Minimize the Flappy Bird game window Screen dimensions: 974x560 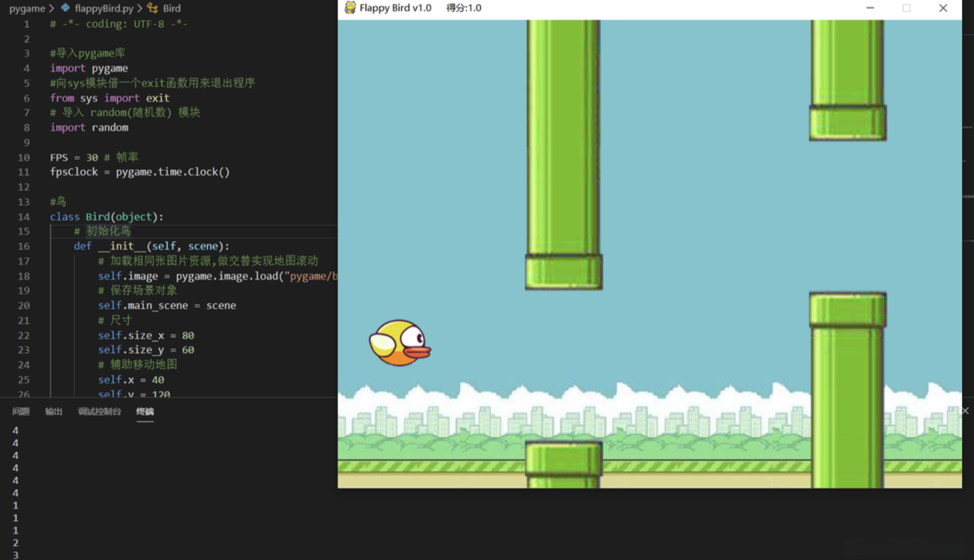870,8
